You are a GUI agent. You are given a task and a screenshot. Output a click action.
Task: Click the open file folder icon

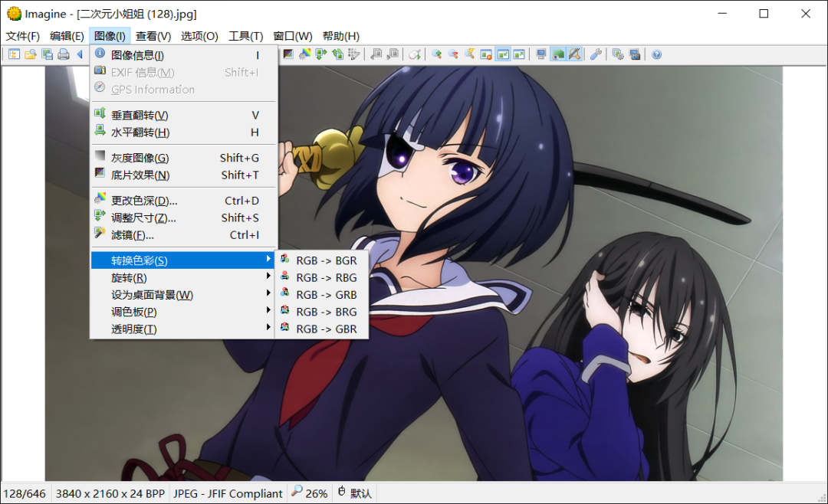(30, 54)
